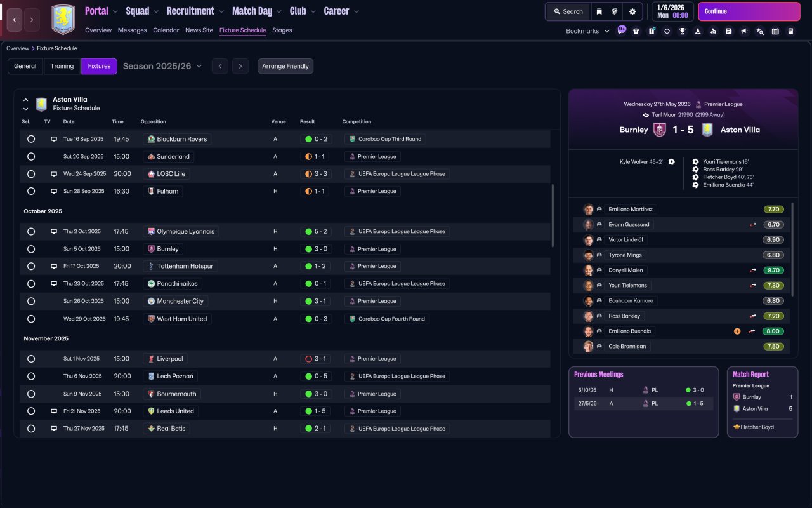Select the Leeds United fixture radio button

[x=31, y=411]
